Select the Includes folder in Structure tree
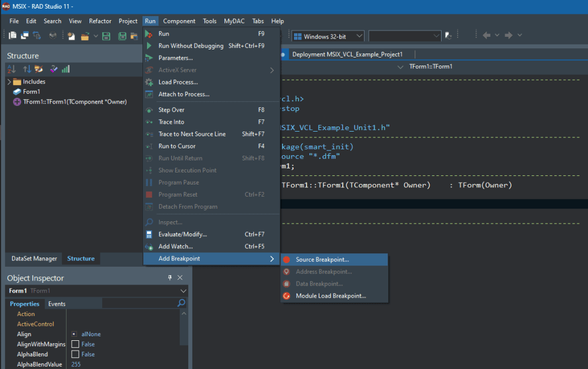Viewport: 588px width, 369px height. (x=29, y=82)
